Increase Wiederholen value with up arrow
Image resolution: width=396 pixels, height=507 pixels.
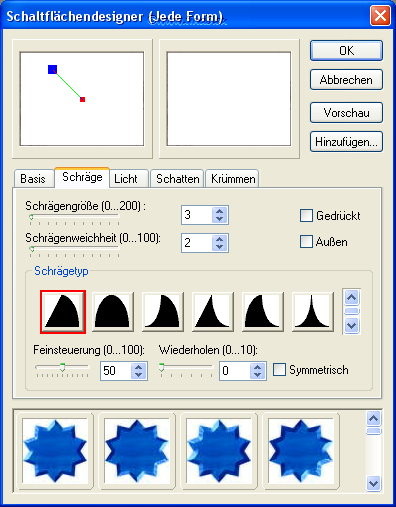(x=257, y=367)
